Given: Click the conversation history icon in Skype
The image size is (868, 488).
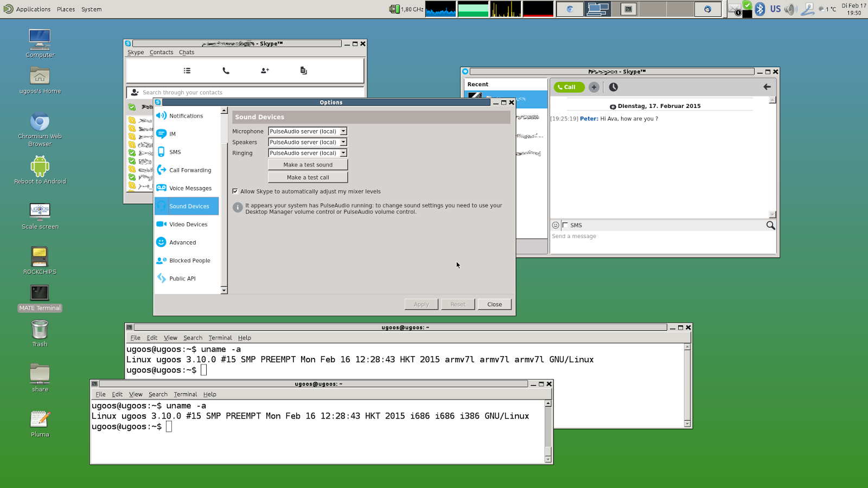Looking at the screenshot, I should 303,70.
